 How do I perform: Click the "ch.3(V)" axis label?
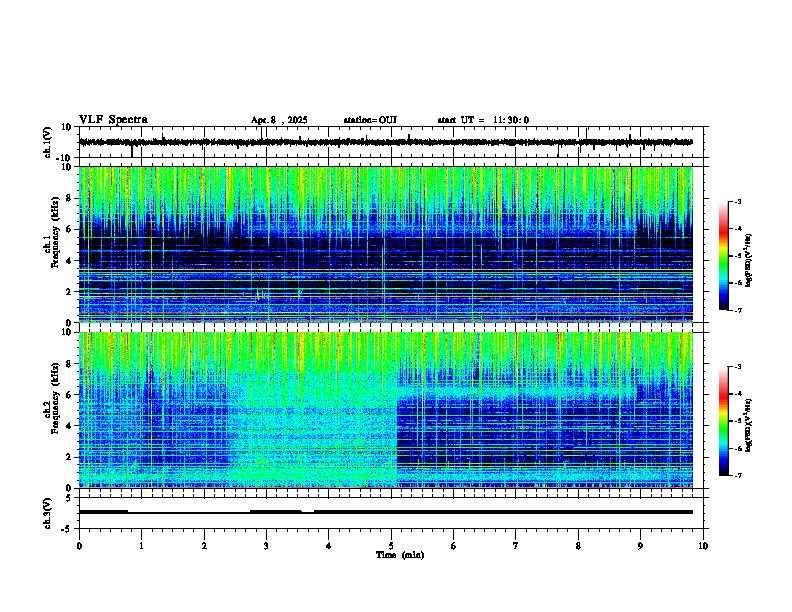pyautogui.click(x=48, y=513)
